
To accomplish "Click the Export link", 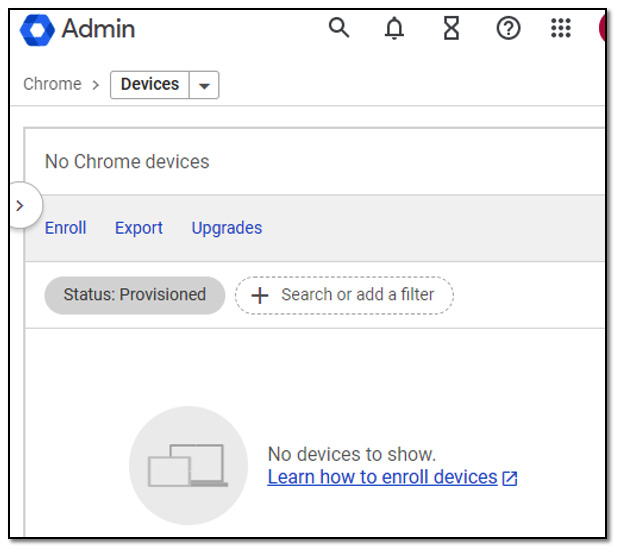I will pos(139,228).
